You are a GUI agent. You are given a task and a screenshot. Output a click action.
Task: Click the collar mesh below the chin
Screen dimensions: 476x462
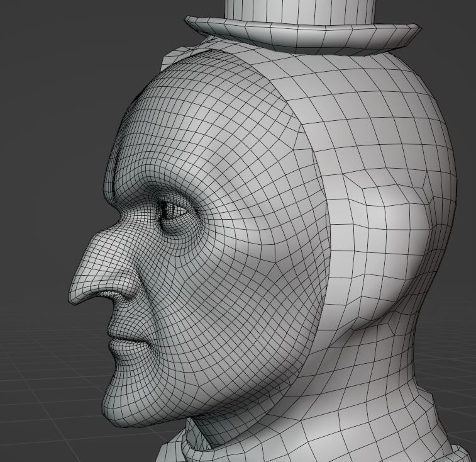point(197,437)
